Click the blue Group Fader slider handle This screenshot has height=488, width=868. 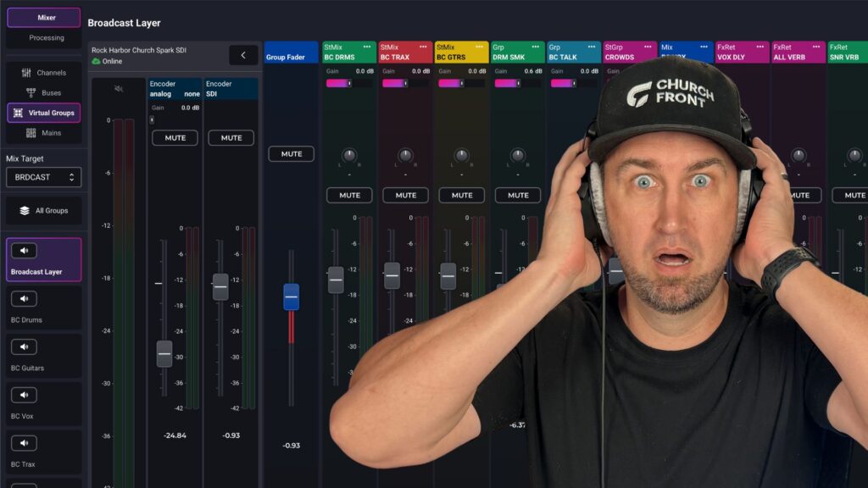(x=291, y=297)
